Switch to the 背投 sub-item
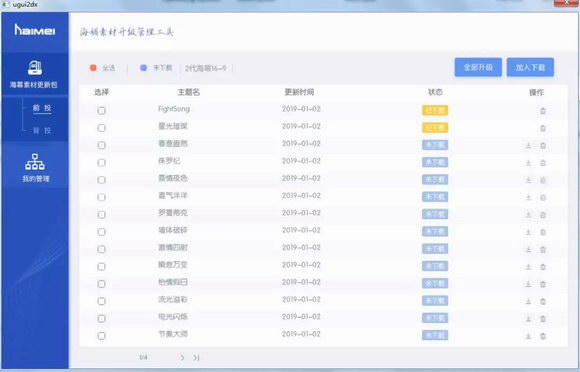The image size is (580, 372). (42, 130)
